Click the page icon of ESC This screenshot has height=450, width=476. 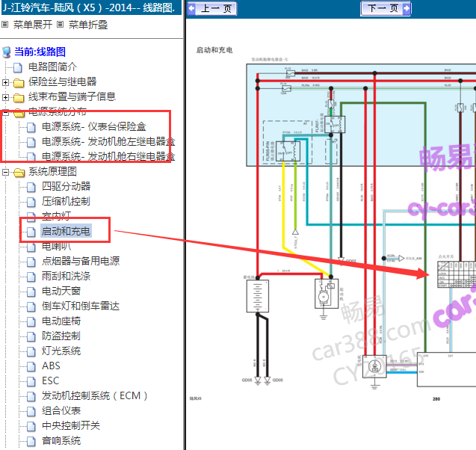pos(31,382)
